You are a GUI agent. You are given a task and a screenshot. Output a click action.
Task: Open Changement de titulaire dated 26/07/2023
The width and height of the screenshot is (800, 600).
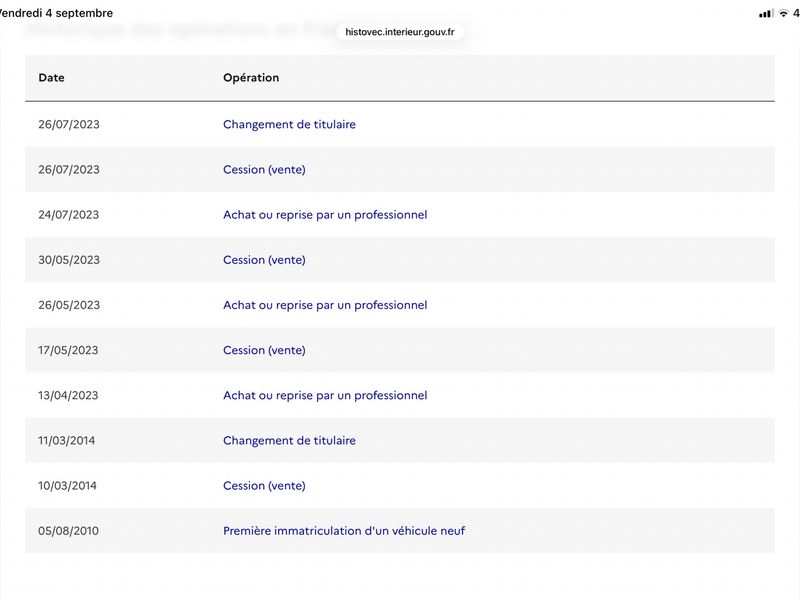tap(289, 124)
